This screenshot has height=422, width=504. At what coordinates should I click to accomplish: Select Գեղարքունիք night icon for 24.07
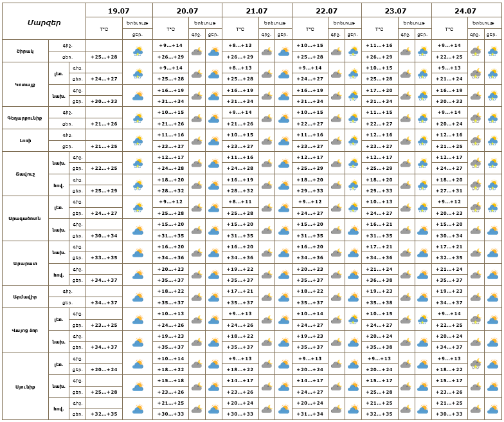tap(476, 118)
